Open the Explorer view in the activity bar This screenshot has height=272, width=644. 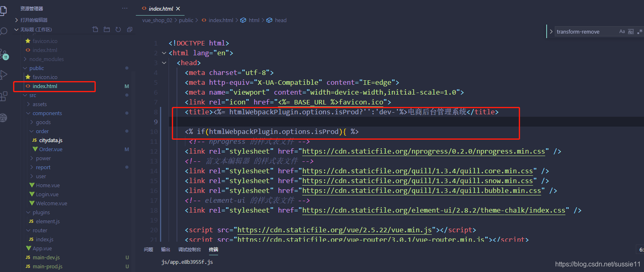pyautogui.click(x=3, y=11)
